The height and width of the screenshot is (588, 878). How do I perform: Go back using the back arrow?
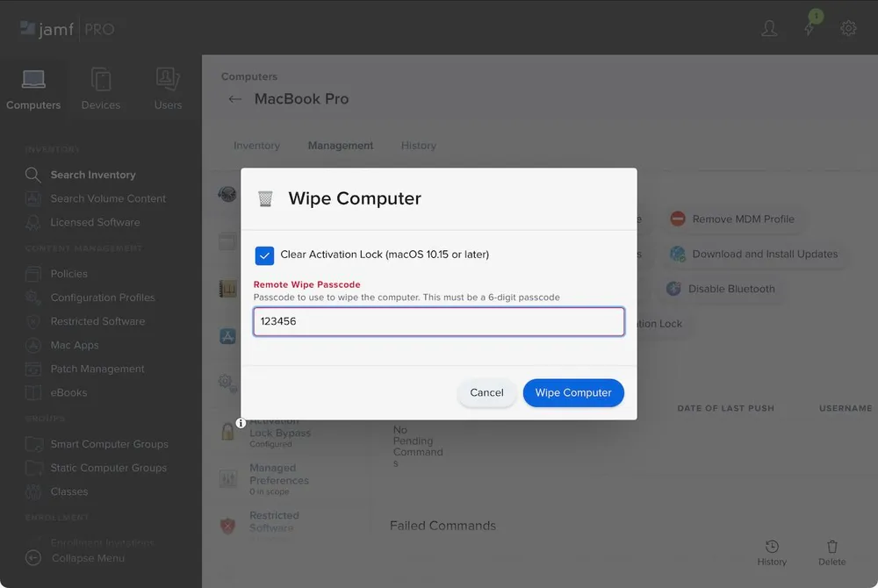pyautogui.click(x=234, y=99)
